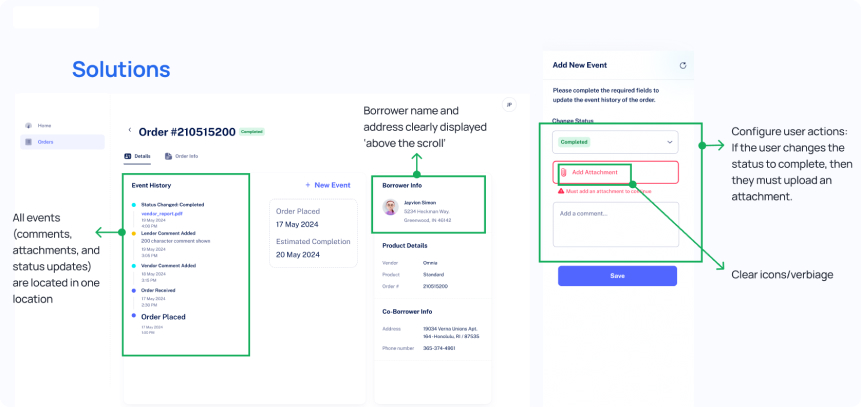The width and height of the screenshot is (861, 407).
Task: Go back using the arrow beside Order #210515200
Action: 130,130
